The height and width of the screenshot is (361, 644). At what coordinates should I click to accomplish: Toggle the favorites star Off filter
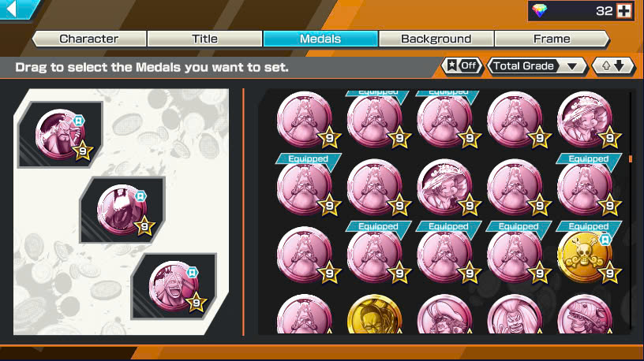pos(462,65)
